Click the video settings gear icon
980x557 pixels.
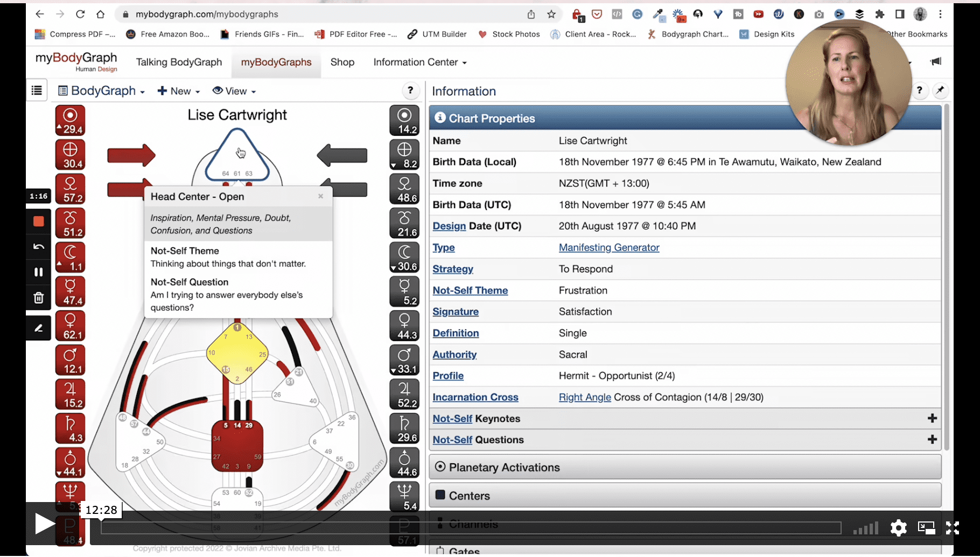coord(898,528)
